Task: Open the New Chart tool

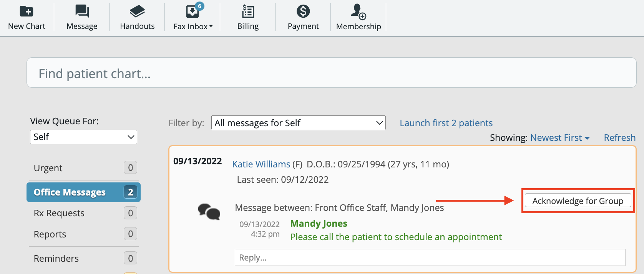Action: click(x=27, y=17)
